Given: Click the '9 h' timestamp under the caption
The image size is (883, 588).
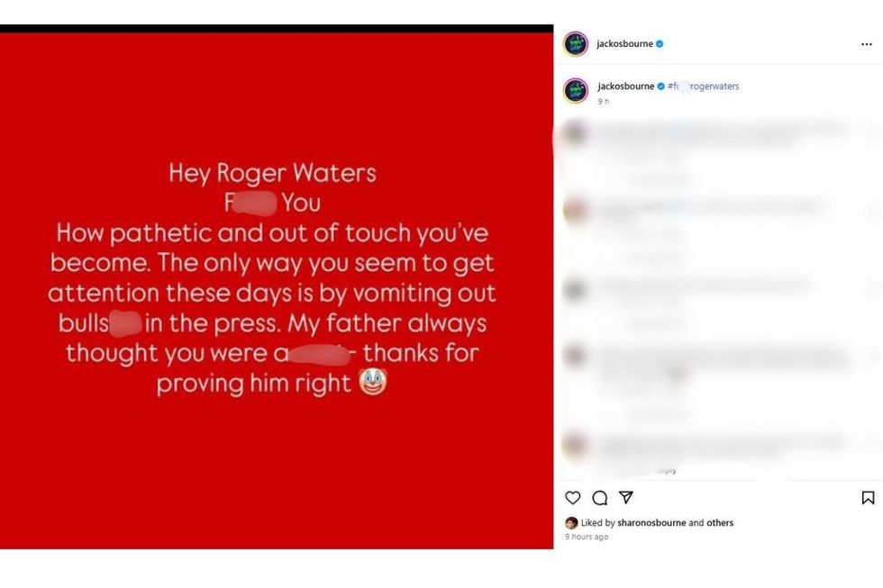Looking at the screenshot, I should coord(604,101).
